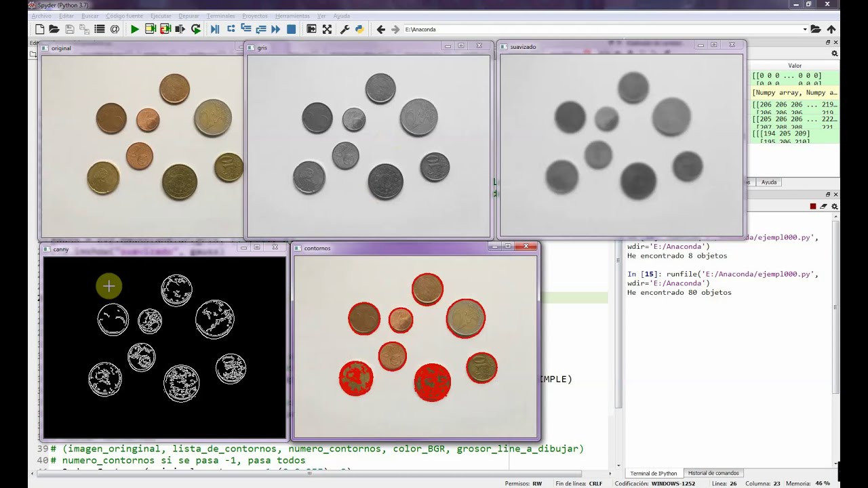Focus the 'original' image window title
The height and width of the screenshot is (488, 868).
tap(61, 48)
